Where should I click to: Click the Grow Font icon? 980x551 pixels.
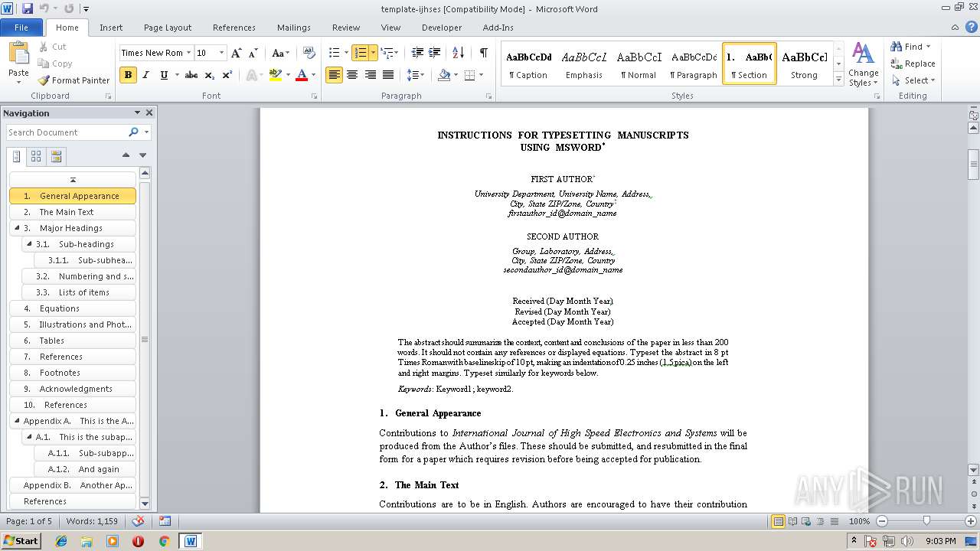(237, 54)
